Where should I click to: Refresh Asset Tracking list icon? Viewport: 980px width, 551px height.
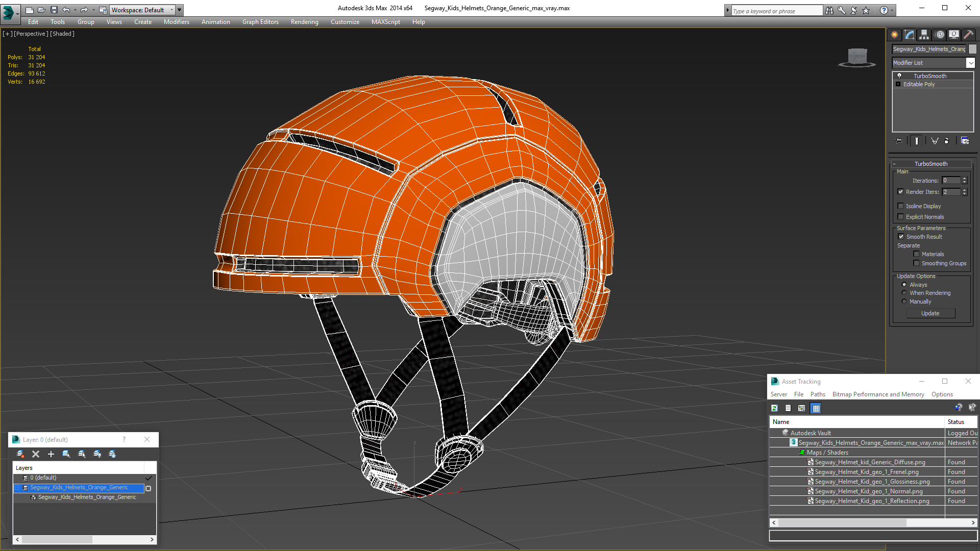[774, 408]
